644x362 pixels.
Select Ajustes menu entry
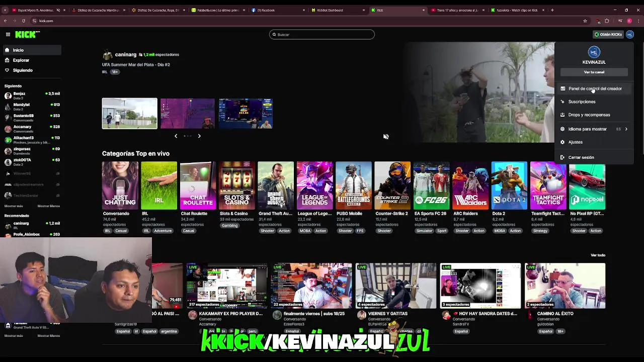594,142
